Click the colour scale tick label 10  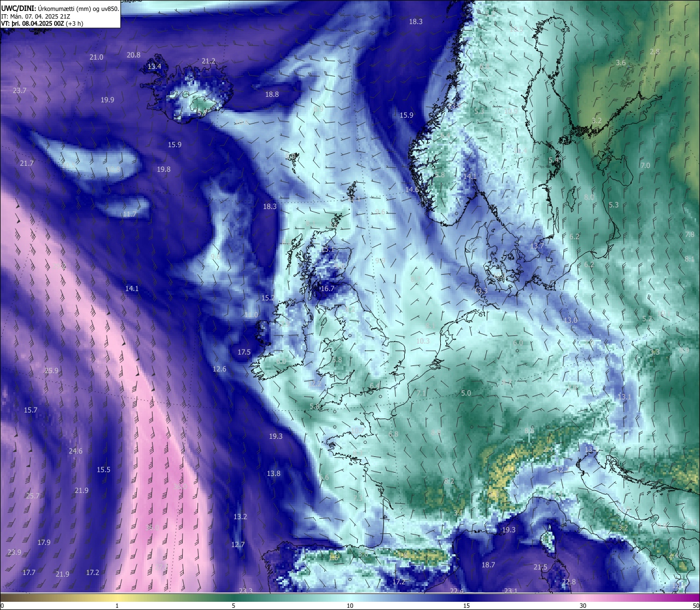tap(350, 606)
